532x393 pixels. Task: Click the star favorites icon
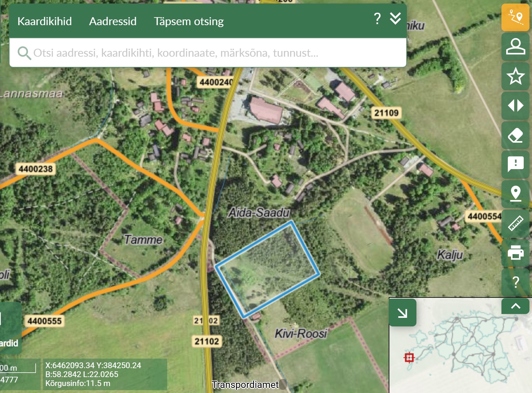click(x=515, y=76)
